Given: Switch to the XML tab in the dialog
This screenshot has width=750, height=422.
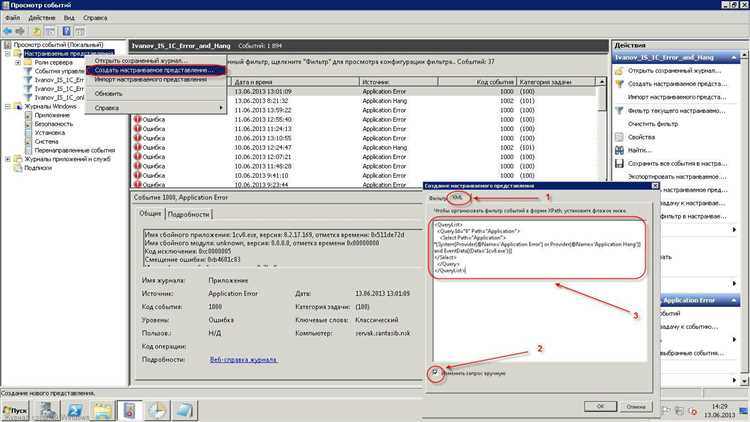Looking at the screenshot, I should coord(458,197).
